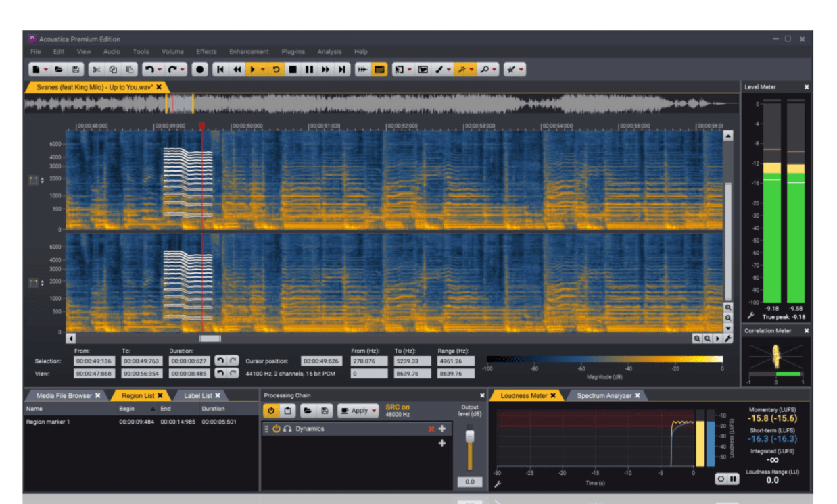837x504 pixels.
Task: Expand the Redo history dropdown arrow
Action: coord(183,69)
